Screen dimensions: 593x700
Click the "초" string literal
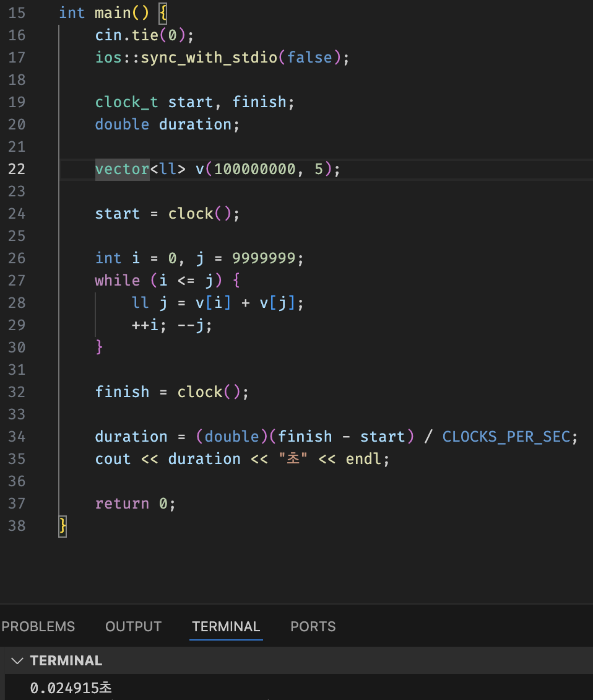293,458
